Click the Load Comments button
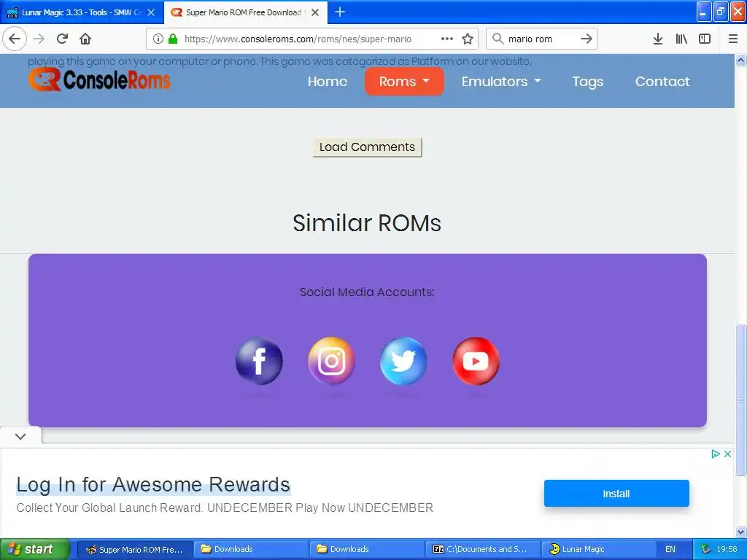Screen dimensions: 747x560 coord(367,147)
